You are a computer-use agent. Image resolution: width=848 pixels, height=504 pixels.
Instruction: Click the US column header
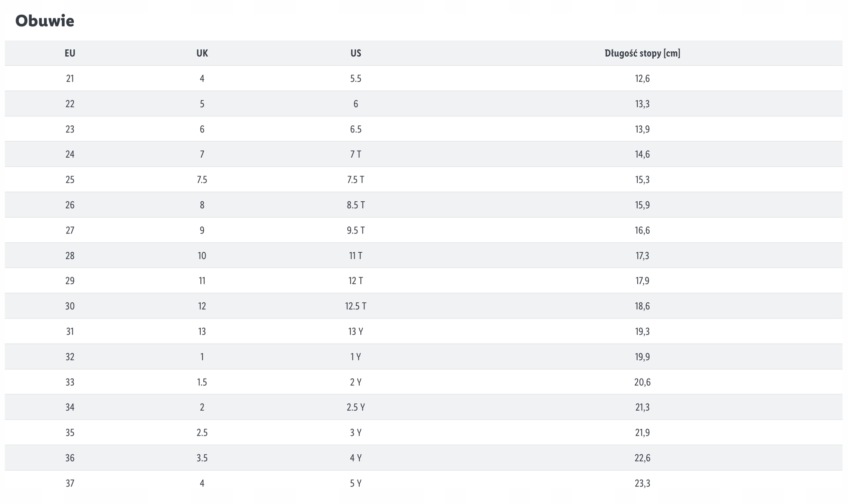[x=356, y=53]
